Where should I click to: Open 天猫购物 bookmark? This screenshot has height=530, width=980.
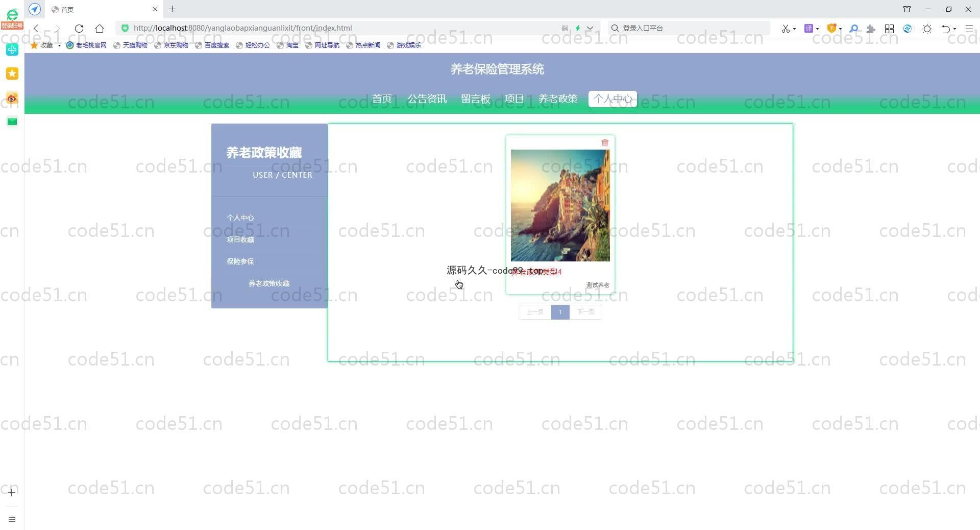pos(131,45)
